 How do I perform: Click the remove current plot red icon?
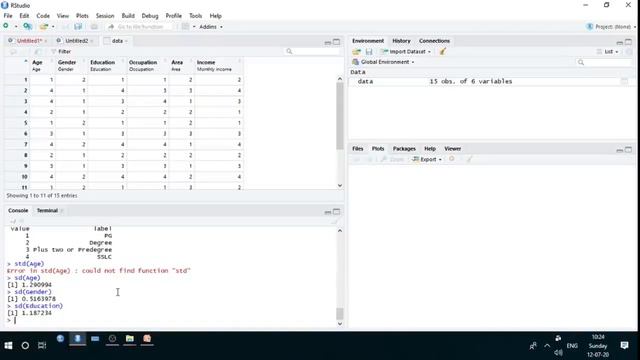click(452, 159)
